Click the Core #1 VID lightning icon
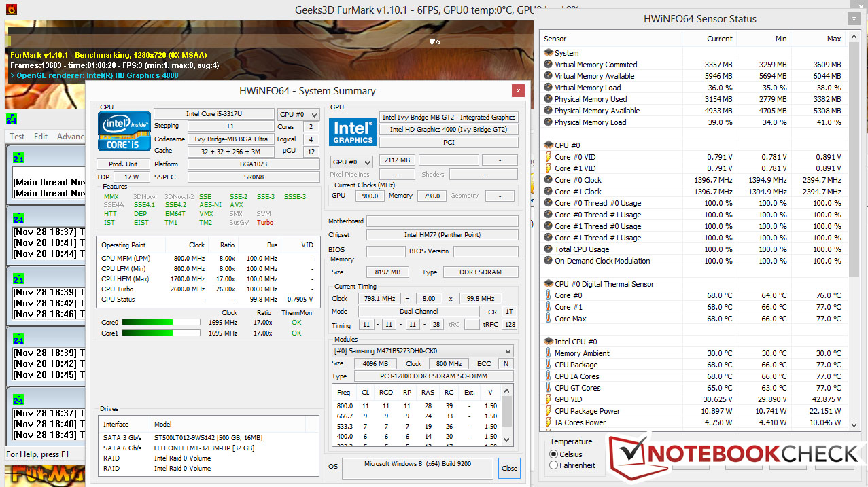Image resolution: width=868 pixels, height=487 pixels. click(x=549, y=168)
